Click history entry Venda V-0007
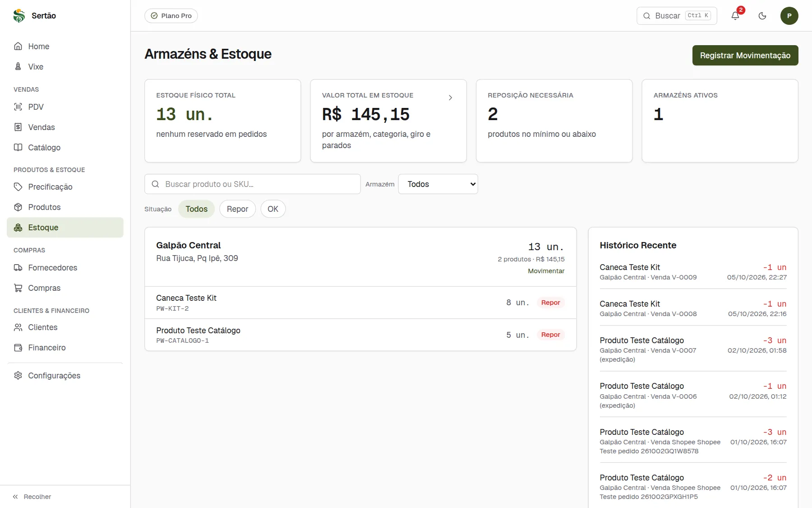The height and width of the screenshot is (508, 812). point(693,350)
